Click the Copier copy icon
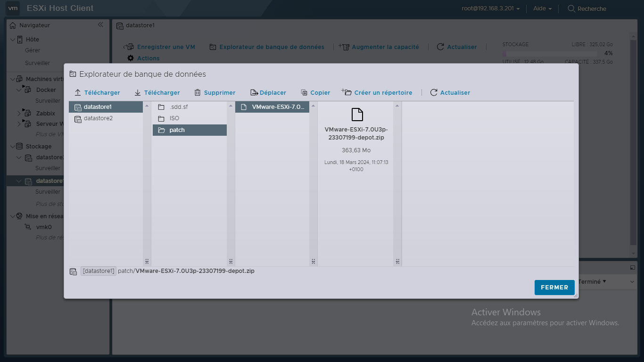This screenshot has width=644, height=362. (x=304, y=92)
